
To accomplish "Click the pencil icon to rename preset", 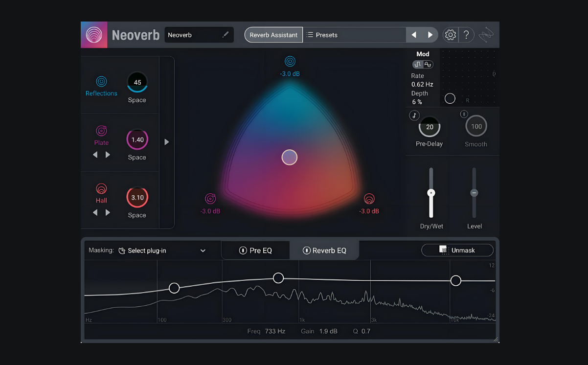I will point(226,35).
